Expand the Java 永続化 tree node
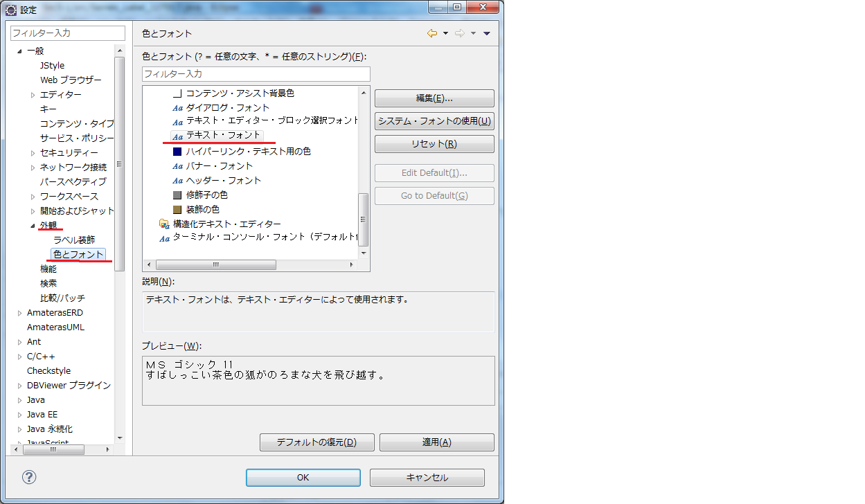Viewport: 865px width, 504px height. click(19, 429)
